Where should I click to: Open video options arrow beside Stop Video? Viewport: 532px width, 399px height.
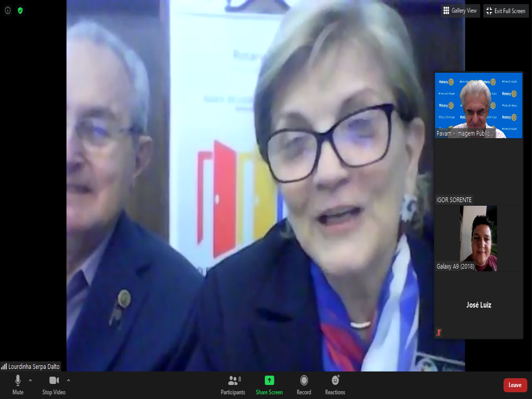tap(69, 380)
